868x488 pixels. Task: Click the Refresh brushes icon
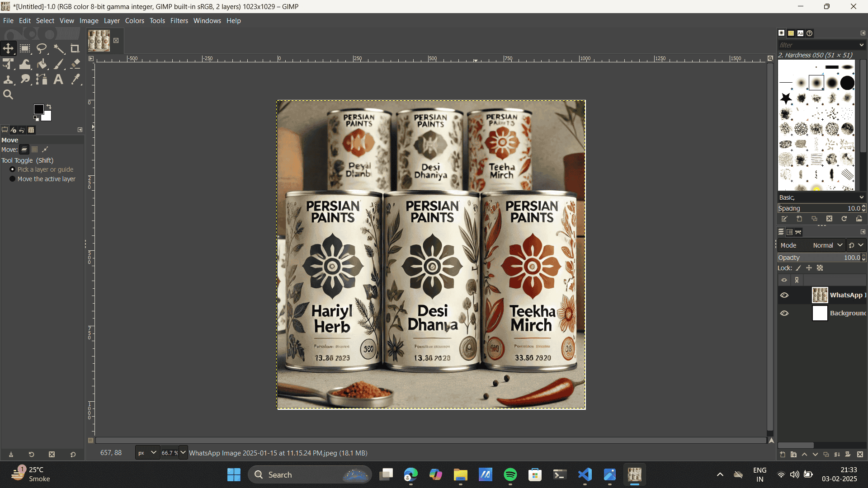click(x=844, y=219)
